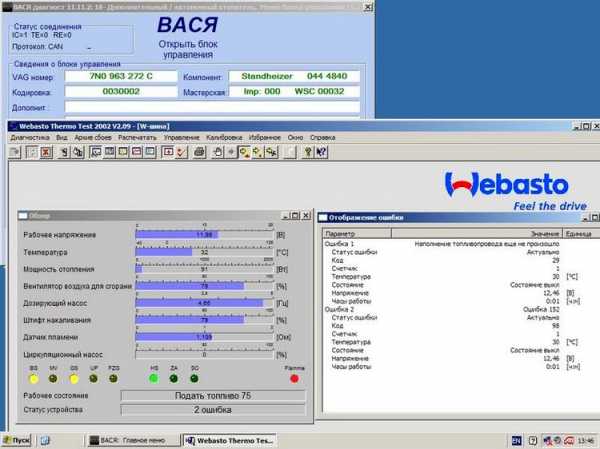The image size is (600, 449).
Task: Click the Рабочее напряжение voltage bar
Action: tap(203, 234)
